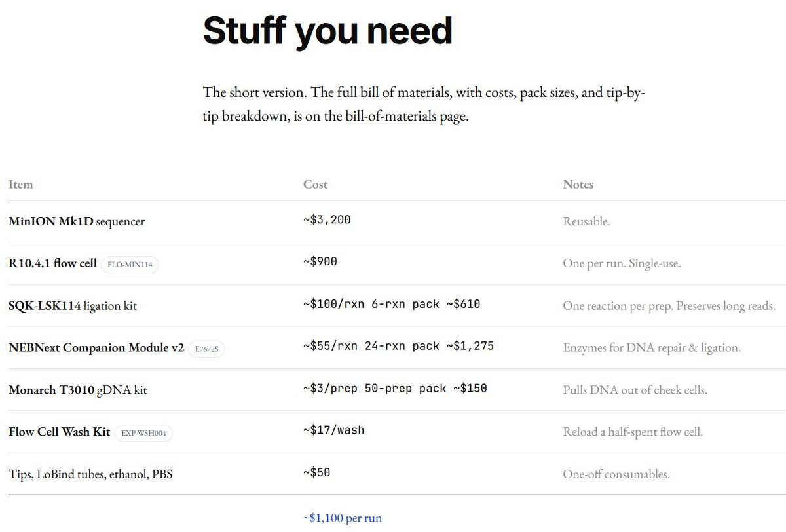This screenshot has height=532, width=786.
Task: Click the Tips, LoBind tubes, ethanol, PBS row
Action: (x=90, y=474)
